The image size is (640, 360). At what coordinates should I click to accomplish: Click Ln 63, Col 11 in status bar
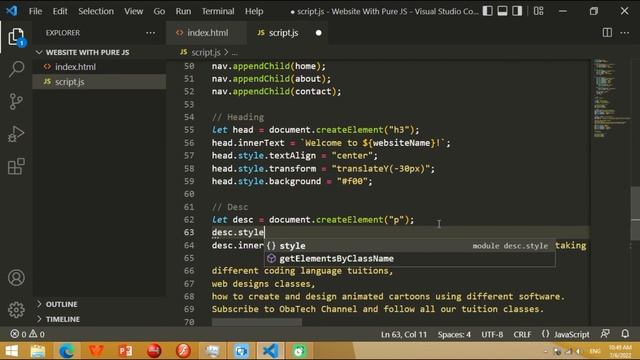click(404, 334)
